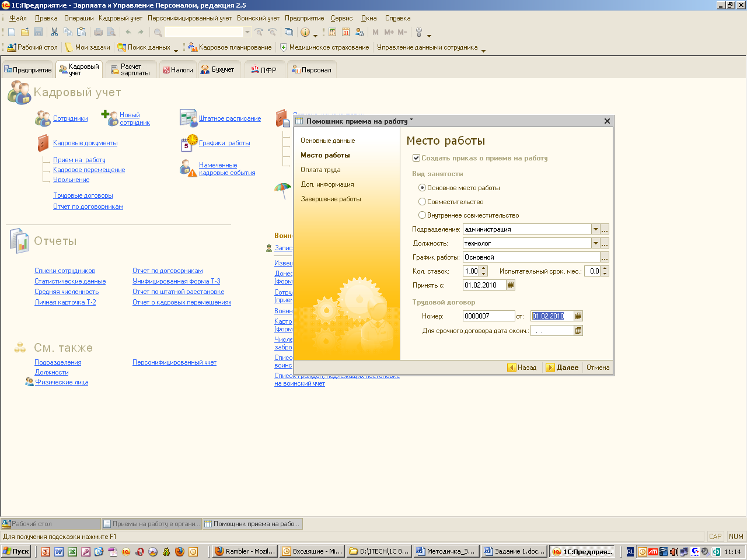Select Внутреннее совместительство radio button
Screen dimensions: 747x560
[422, 215]
